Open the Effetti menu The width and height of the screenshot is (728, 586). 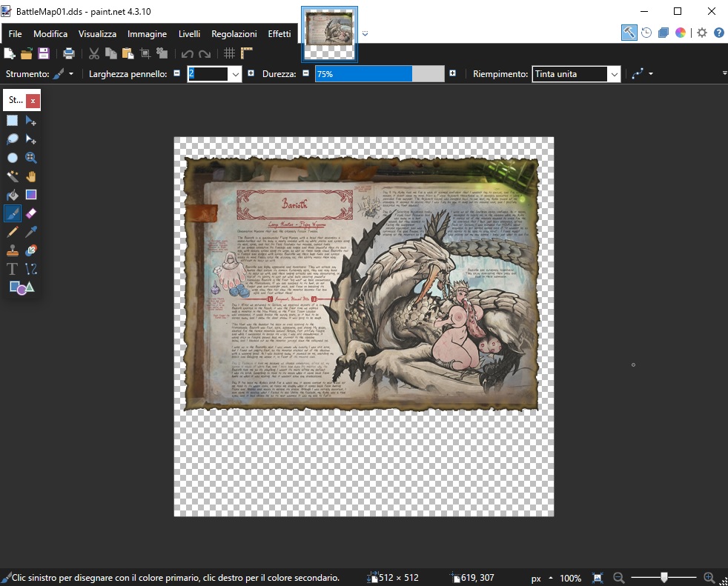pos(279,34)
